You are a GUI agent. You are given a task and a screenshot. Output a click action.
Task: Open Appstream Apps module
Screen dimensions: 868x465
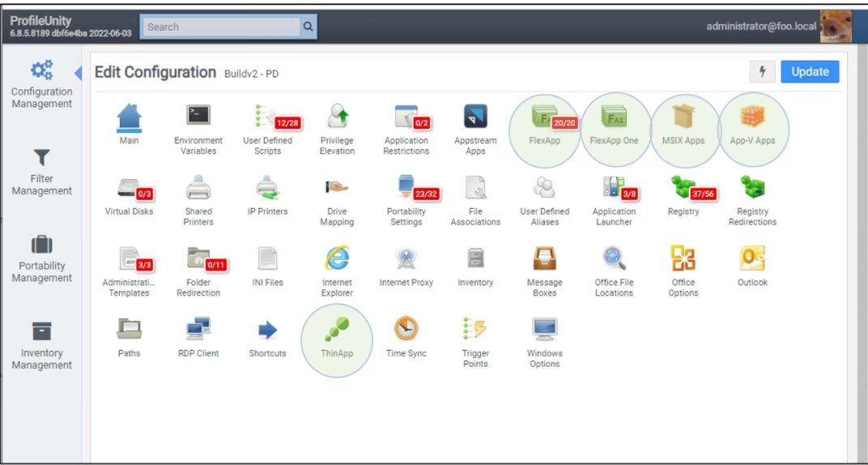[x=475, y=130]
